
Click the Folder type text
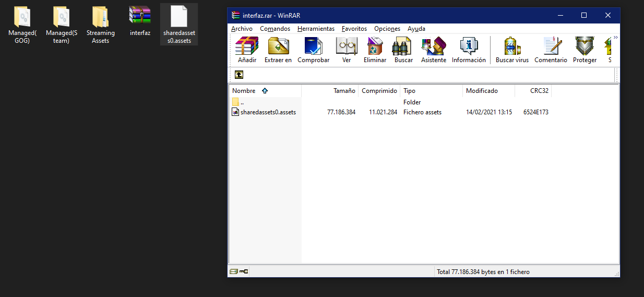coord(412,102)
